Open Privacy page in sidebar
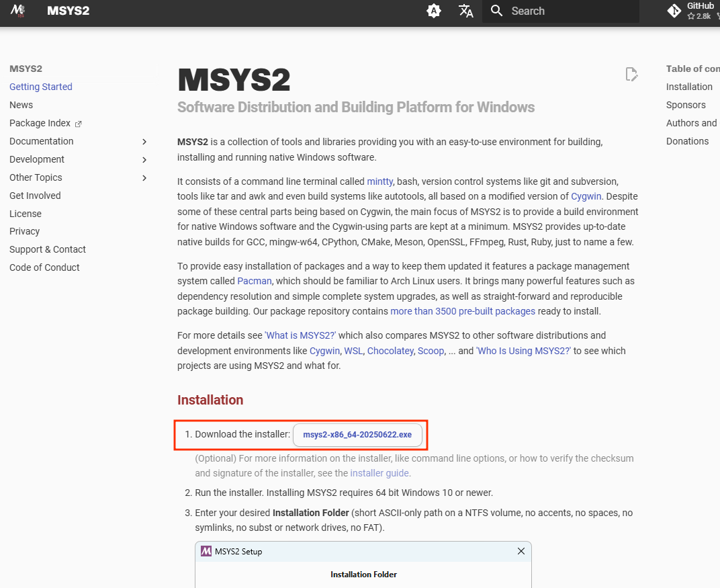This screenshot has height=588, width=720. point(24,231)
